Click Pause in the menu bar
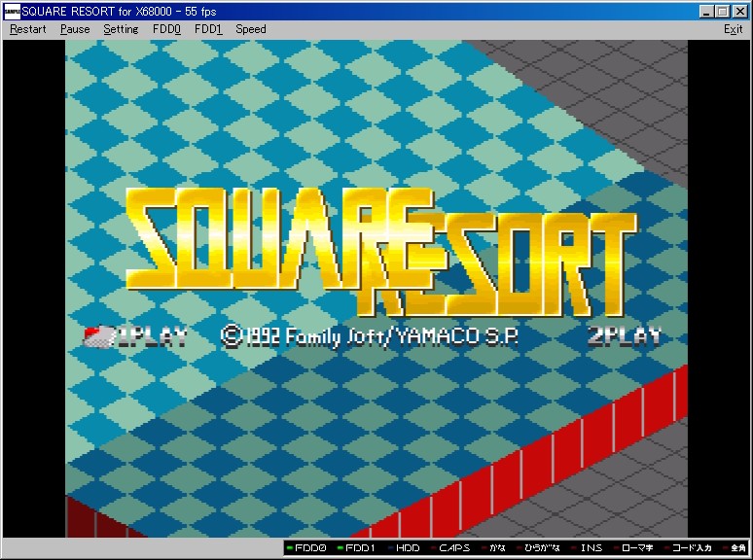The width and height of the screenshot is (753, 560). pos(75,29)
